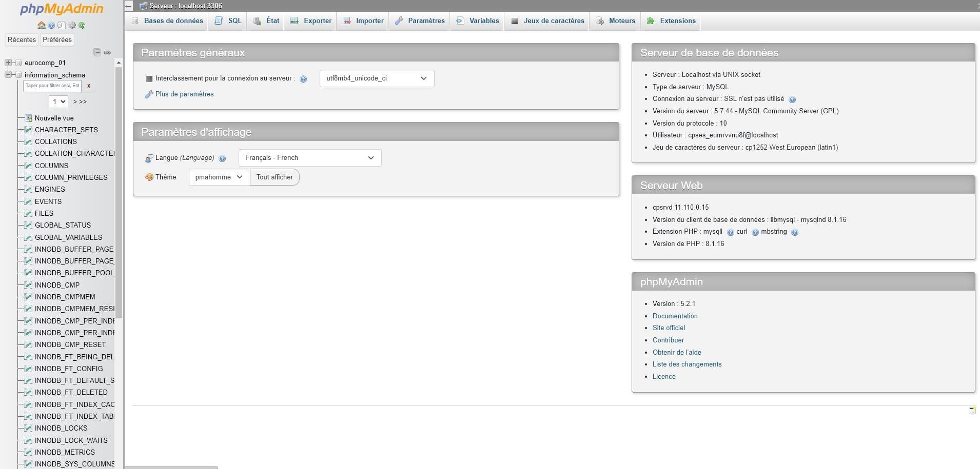The width and height of the screenshot is (980, 469).
Task: Click the Nouvelle vue icon
Action: tap(29, 118)
